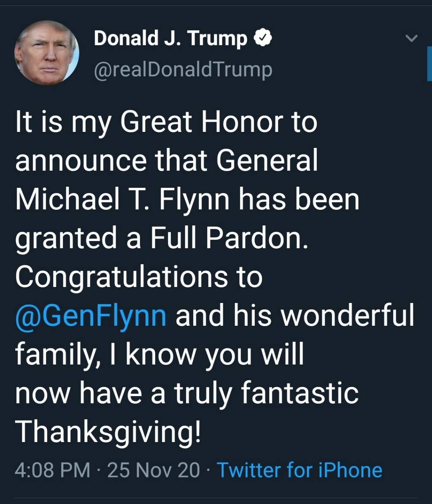Screen dimensions: 432x504
Task: Open the tweet options chevron menu
Action: [x=411, y=38]
